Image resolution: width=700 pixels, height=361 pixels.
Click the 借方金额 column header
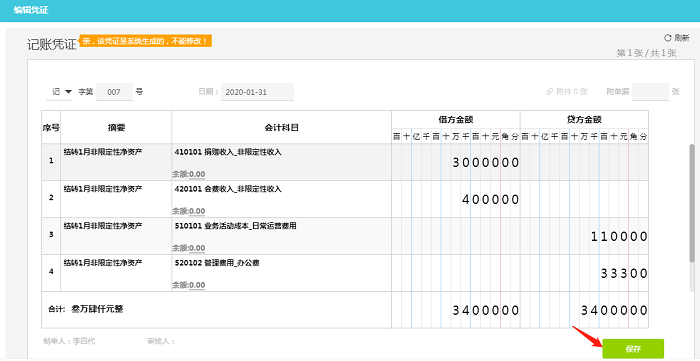(456, 120)
